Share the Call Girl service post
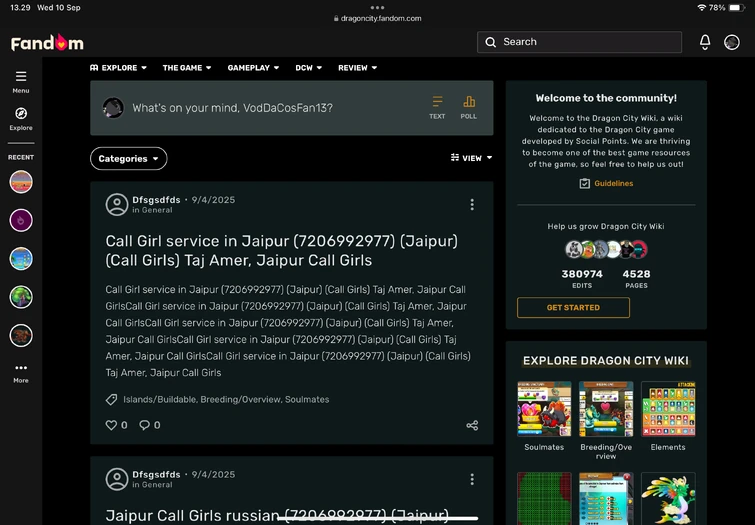 (472, 425)
